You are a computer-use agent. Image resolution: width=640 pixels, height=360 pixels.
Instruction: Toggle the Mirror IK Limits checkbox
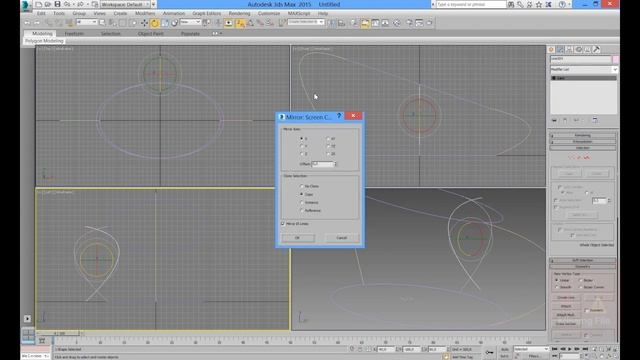coord(283,224)
